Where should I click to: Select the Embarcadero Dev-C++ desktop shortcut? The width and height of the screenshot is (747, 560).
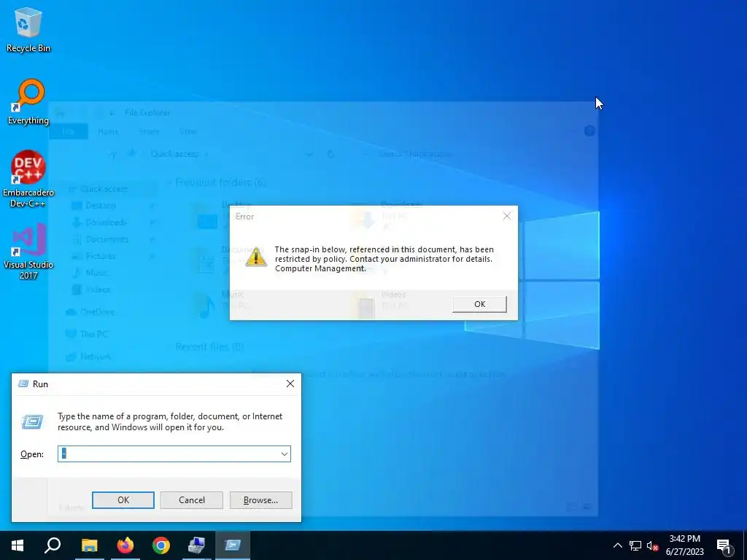coord(28,179)
